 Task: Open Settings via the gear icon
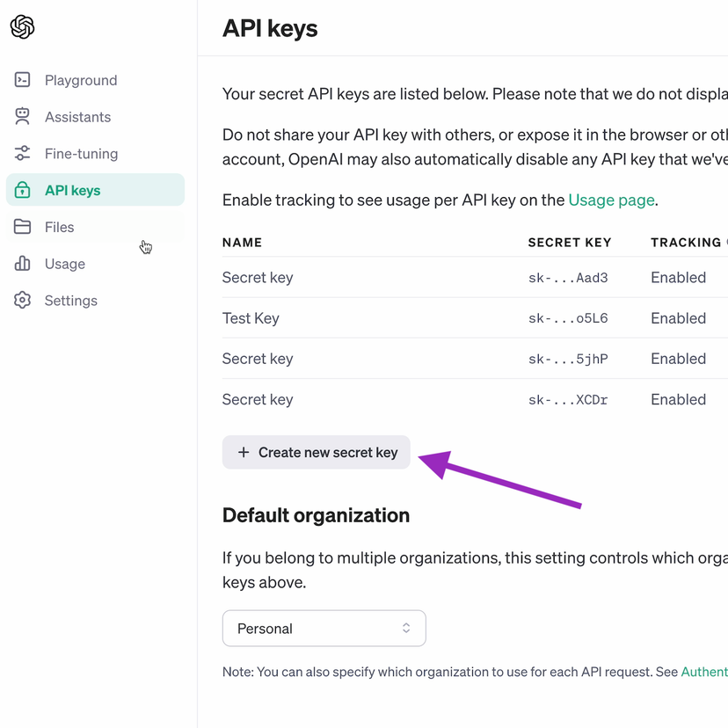click(22, 300)
